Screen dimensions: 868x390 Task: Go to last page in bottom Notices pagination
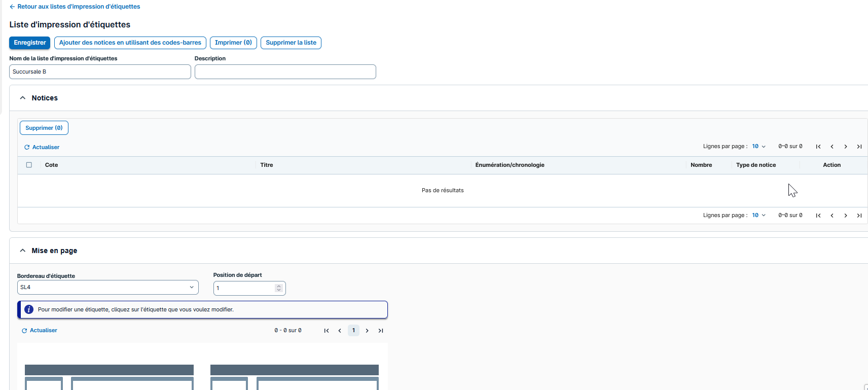click(x=859, y=216)
